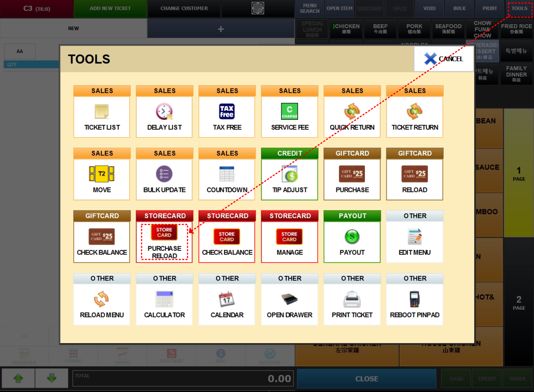Open the Delay List clock icon
Screen dimensions: 534x392
pos(164,112)
